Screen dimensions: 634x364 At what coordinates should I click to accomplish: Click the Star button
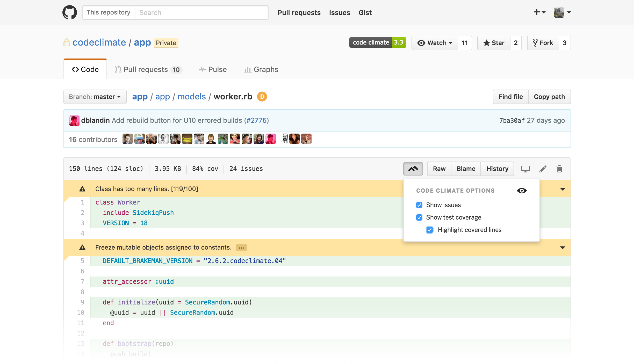click(x=494, y=43)
